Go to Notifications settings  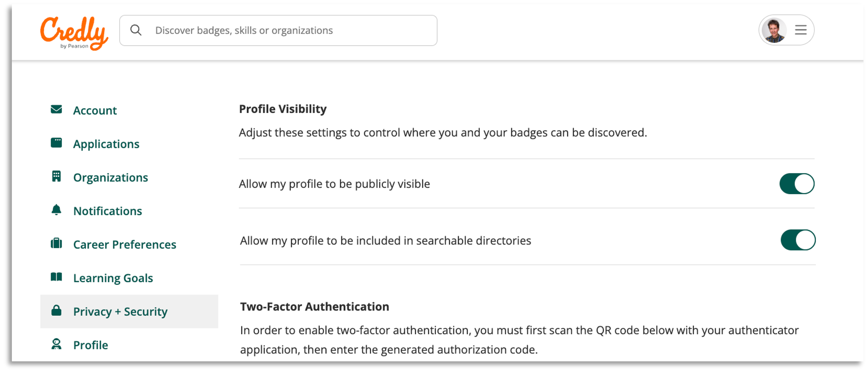click(108, 211)
